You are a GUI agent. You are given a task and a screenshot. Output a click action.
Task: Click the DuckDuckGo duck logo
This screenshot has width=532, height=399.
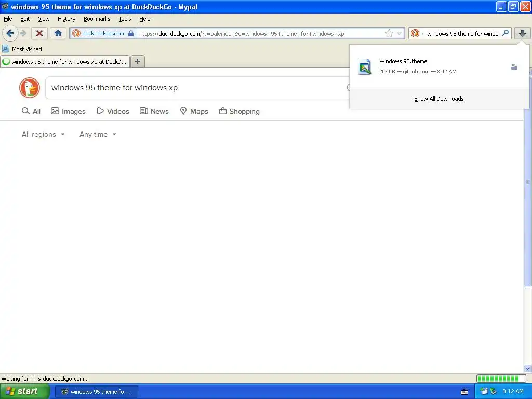tap(30, 87)
